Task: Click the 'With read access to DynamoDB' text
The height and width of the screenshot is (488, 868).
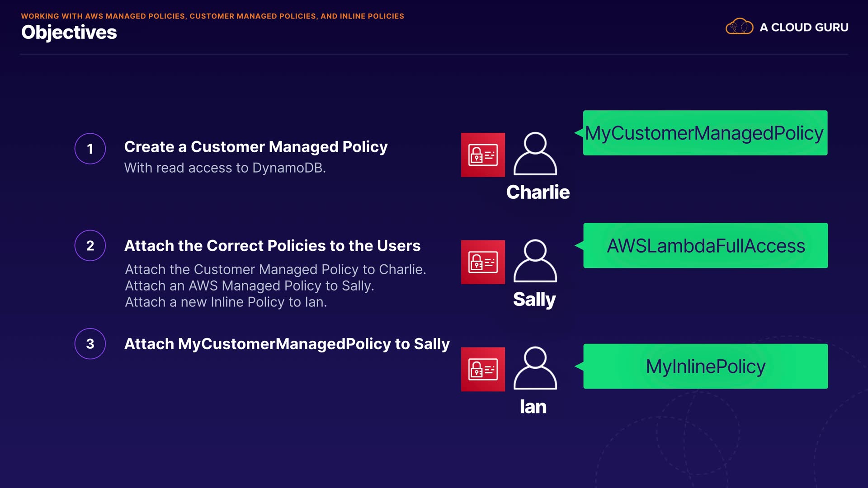Action: point(225,168)
